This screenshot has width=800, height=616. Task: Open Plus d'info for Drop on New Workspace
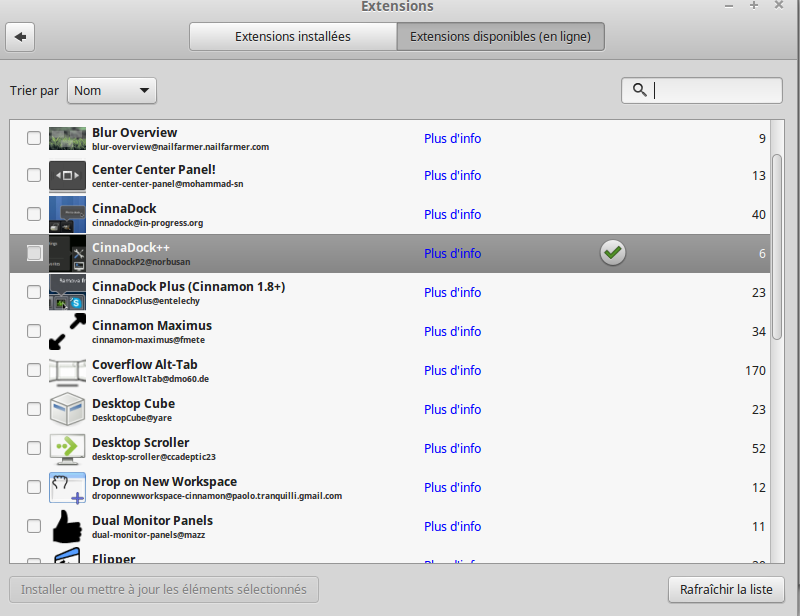(452, 487)
